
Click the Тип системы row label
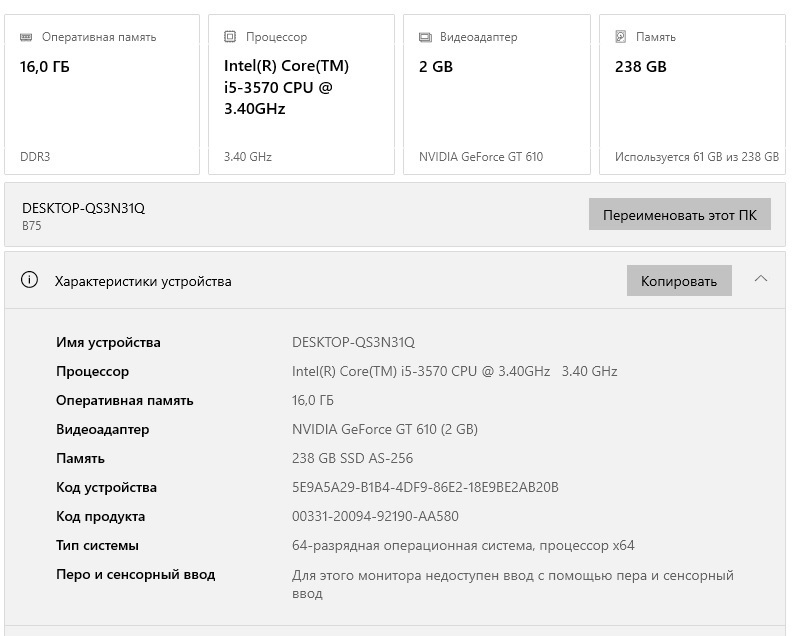pos(97,545)
